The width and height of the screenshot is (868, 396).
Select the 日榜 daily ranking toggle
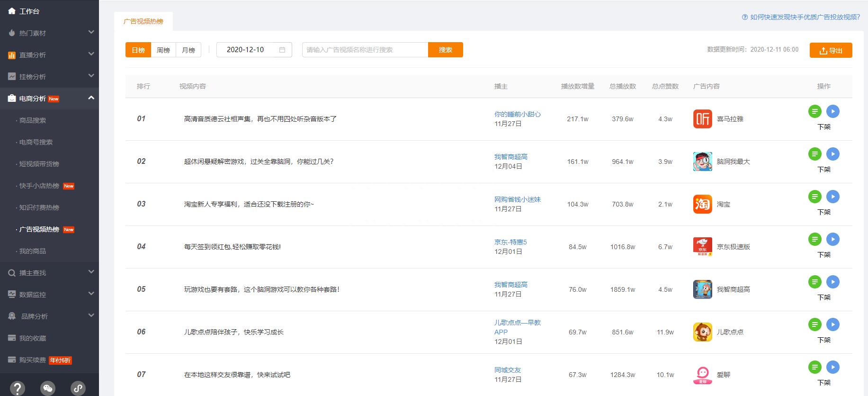pos(138,50)
